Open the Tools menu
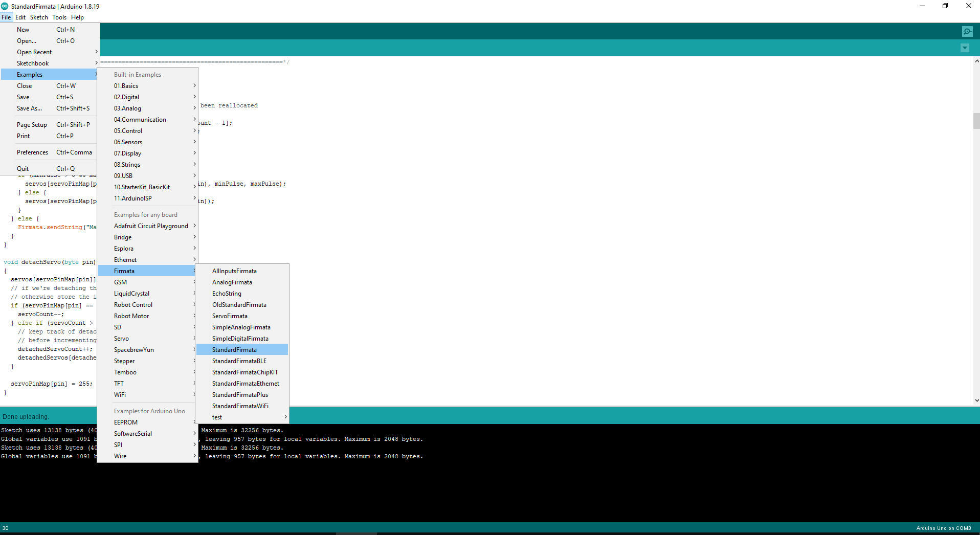Image resolution: width=980 pixels, height=535 pixels. (x=59, y=17)
